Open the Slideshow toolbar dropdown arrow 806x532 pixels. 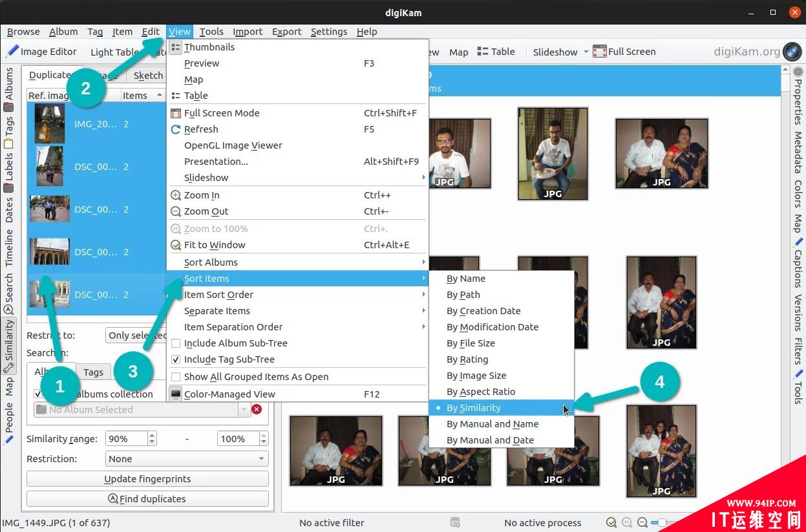click(x=586, y=52)
